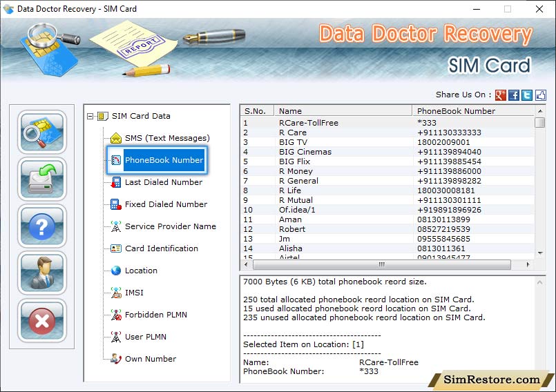Select the R Money contact row

[x=387, y=171]
